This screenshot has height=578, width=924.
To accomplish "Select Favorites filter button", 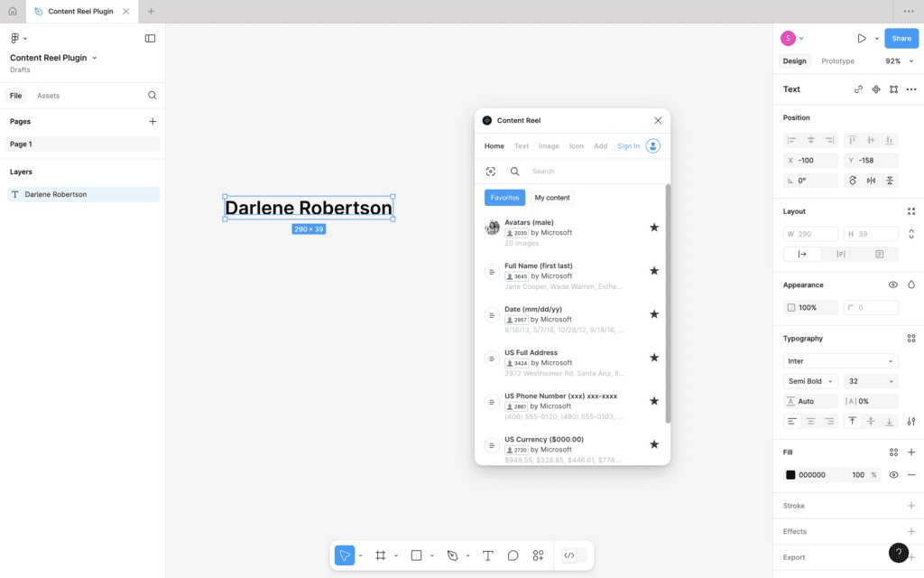I will click(x=504, y=198).
